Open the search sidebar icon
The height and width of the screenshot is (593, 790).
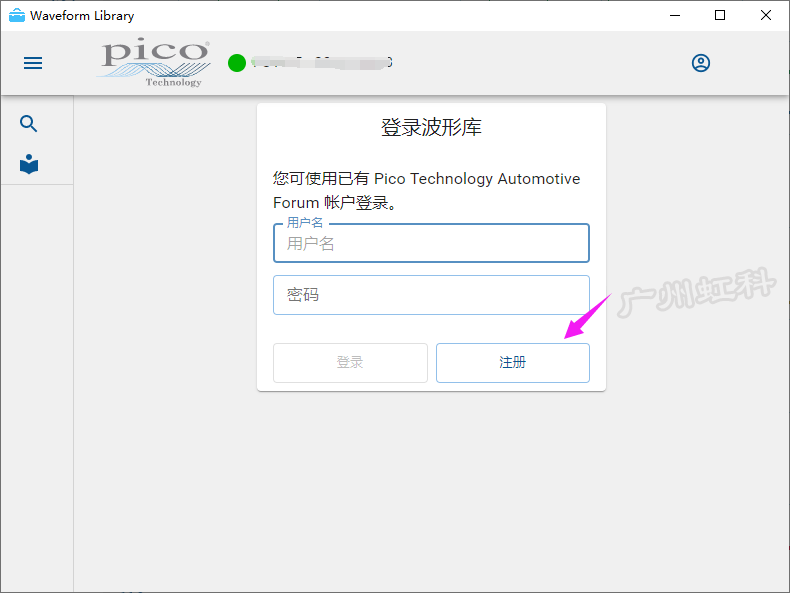[x=29, y=123]
